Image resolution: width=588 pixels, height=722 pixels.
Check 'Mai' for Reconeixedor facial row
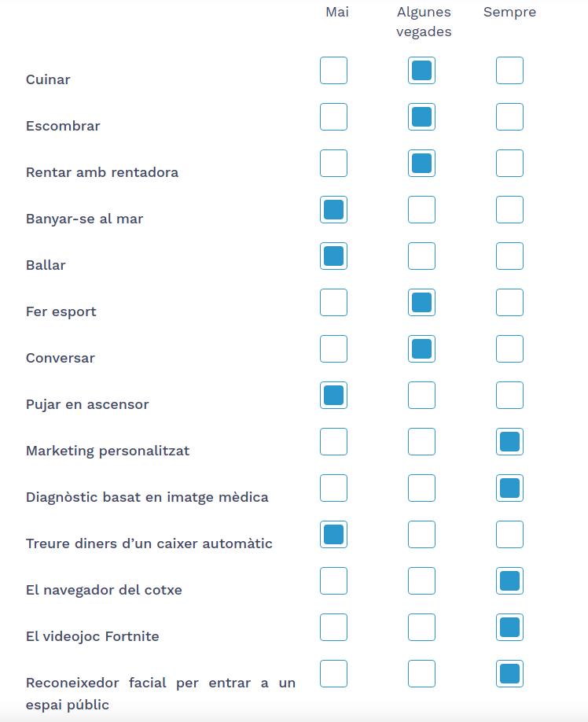point(333,674)
